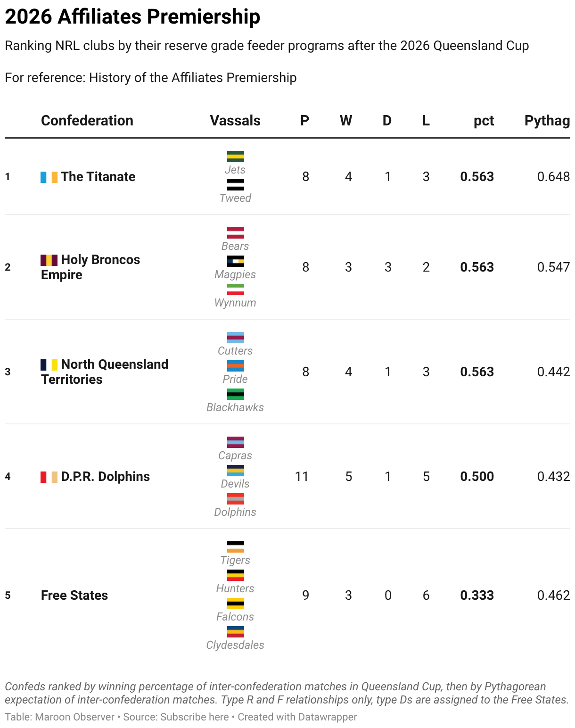Click the Confederation column header

click(x=87, y=120)
